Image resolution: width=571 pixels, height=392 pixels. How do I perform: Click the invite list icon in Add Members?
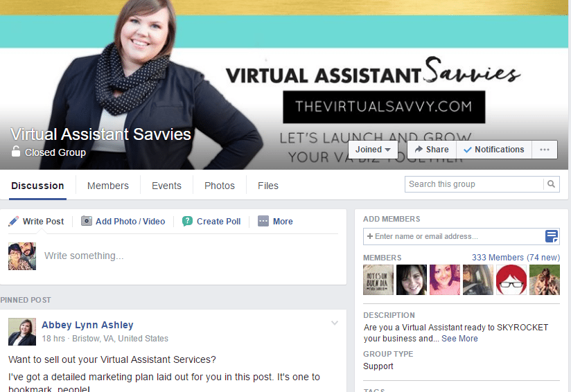(x=552, y=236)
